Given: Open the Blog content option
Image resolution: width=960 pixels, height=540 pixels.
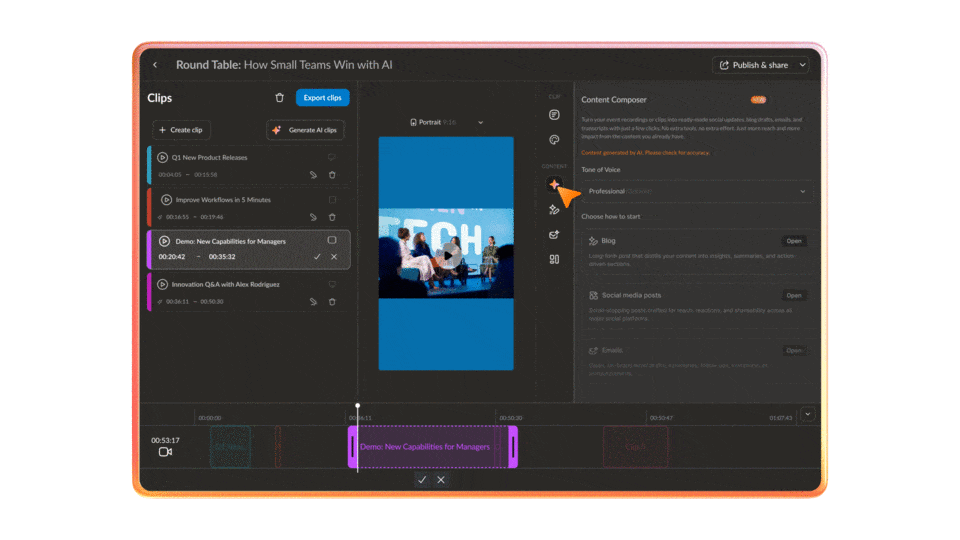Looking at the screenshot, I should pyautogui.click(x=794, y=241).
